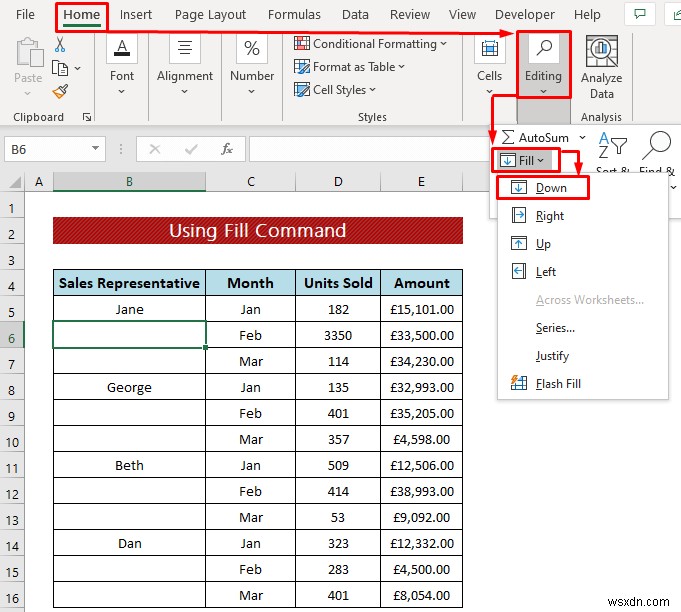The height and width of the screenshot is (612, 681).
Task: Expand the Paste options arrow
Action: (x=27, y=93)
